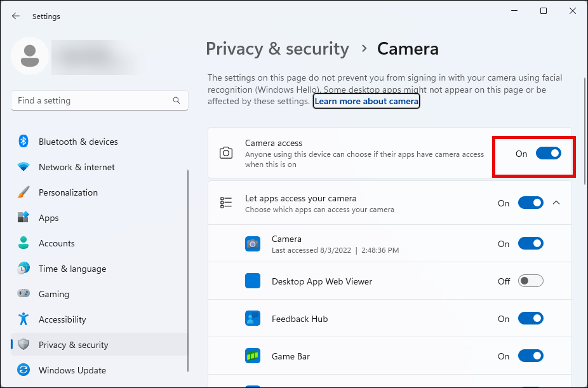588x388 pixels.
Task: Open the Apps settings category
Action: pos(48,218)
